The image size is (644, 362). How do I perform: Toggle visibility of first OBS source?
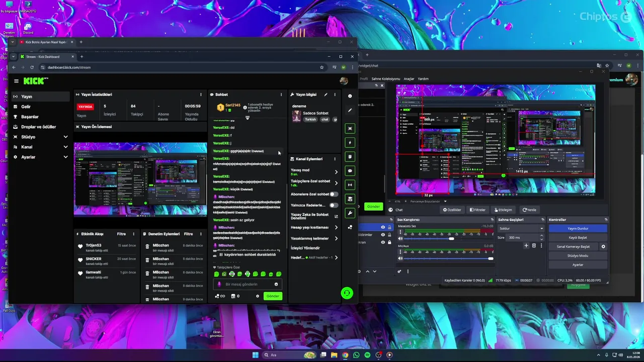coord(383,227)
